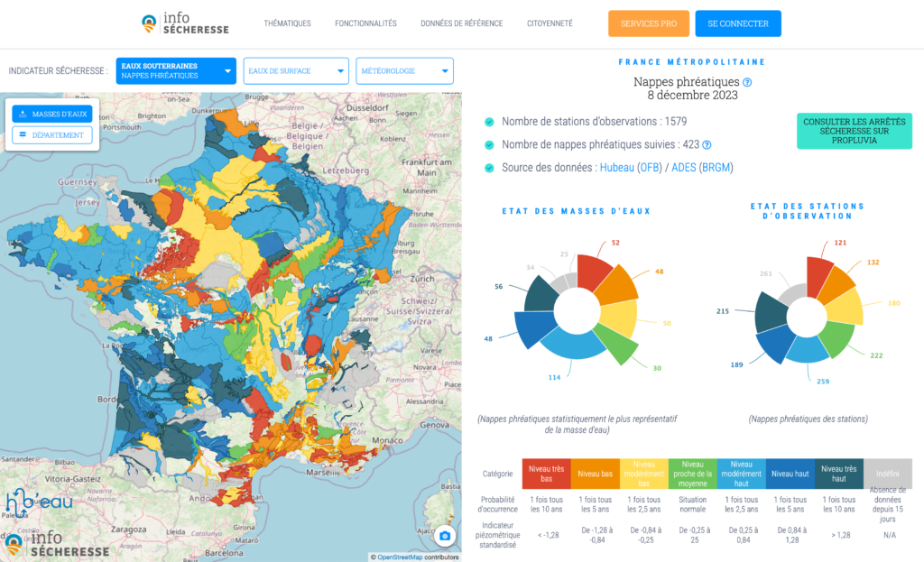Click the Info Sécheresse logo in header
This screenshot has height=562, width=924.
click(x=185, y=23)
